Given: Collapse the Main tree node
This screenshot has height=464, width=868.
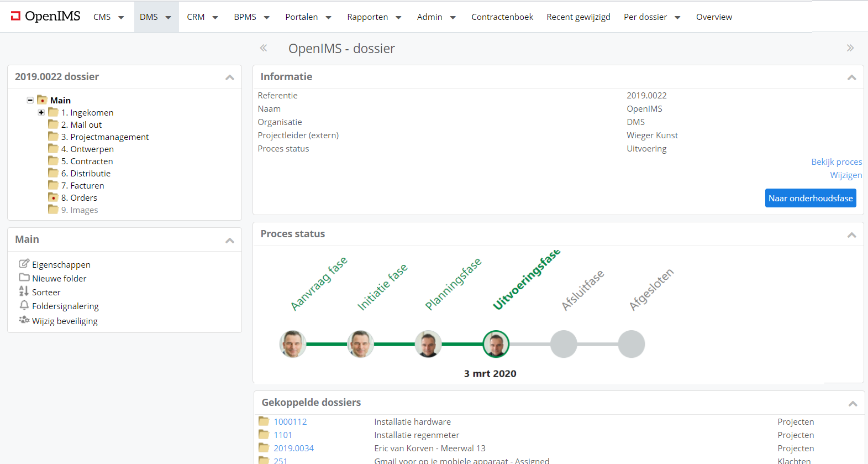Looking at the screenshot, I should [30, 100].
